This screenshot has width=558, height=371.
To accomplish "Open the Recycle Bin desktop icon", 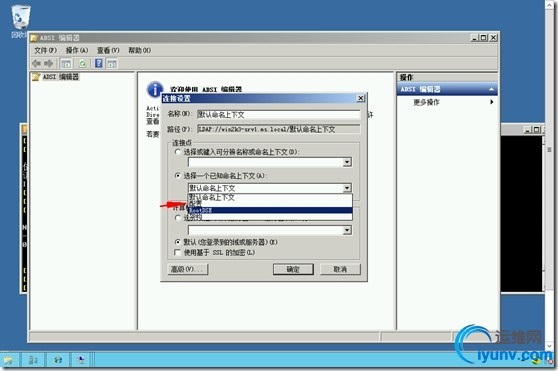I will point(20,17).
